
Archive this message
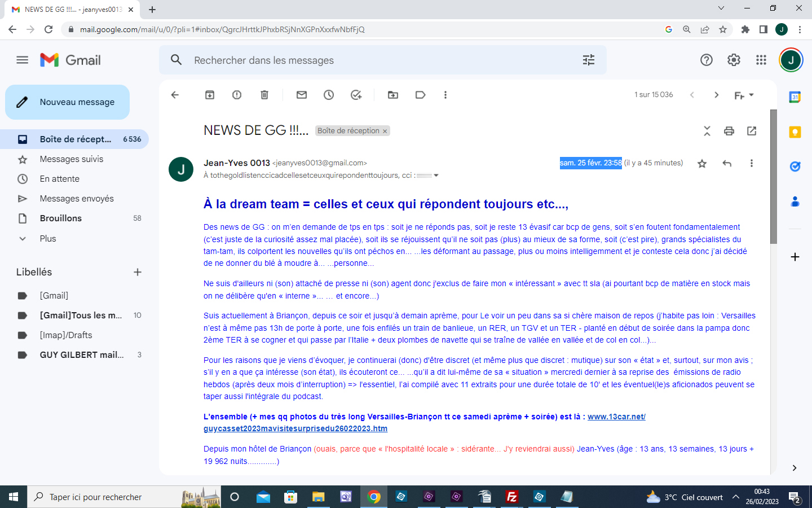(210, 95)
